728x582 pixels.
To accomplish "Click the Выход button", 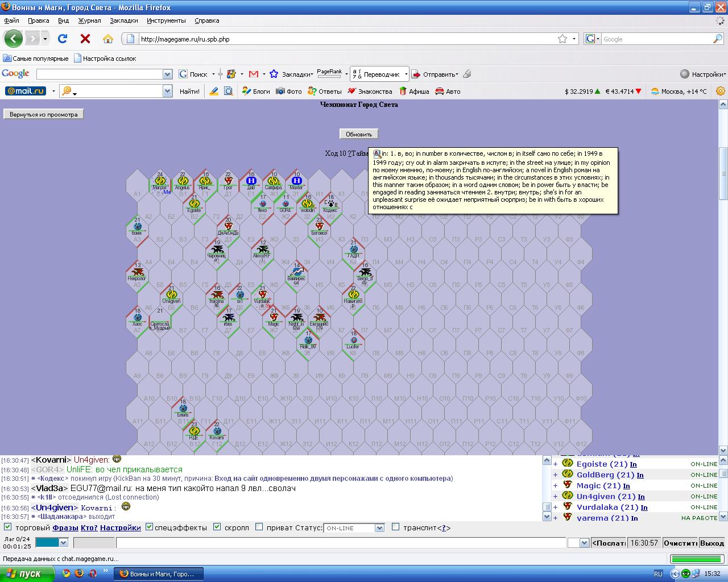I will pyautogui.click(x=712, y=543).
